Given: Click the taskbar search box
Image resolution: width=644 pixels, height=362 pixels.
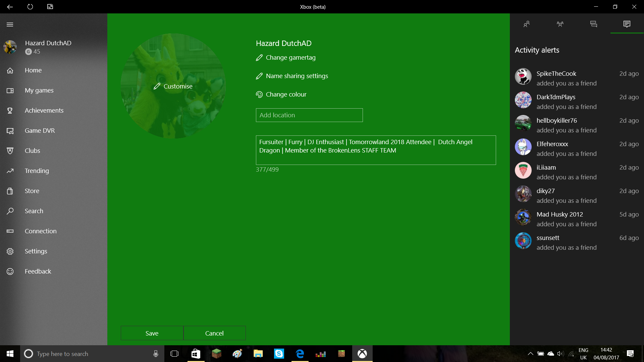Looking at the screenshot, I should pos(92,354).
